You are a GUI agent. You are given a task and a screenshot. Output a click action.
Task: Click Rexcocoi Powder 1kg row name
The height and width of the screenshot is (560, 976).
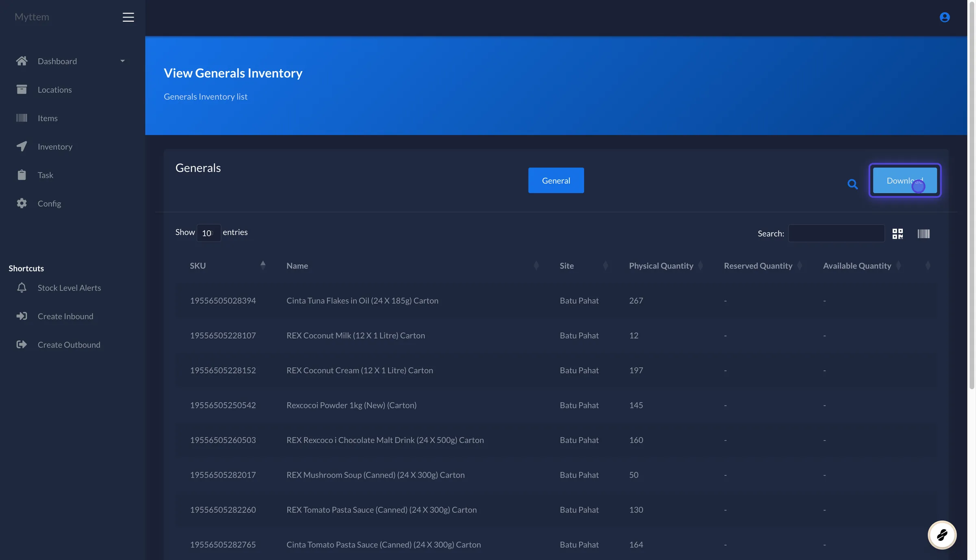point(351,405)
